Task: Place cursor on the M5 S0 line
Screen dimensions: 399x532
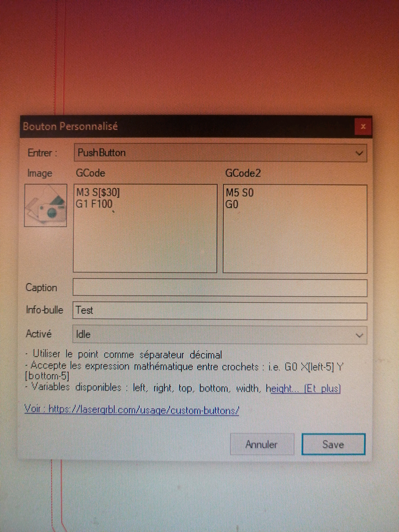Action: click(240, 193)
